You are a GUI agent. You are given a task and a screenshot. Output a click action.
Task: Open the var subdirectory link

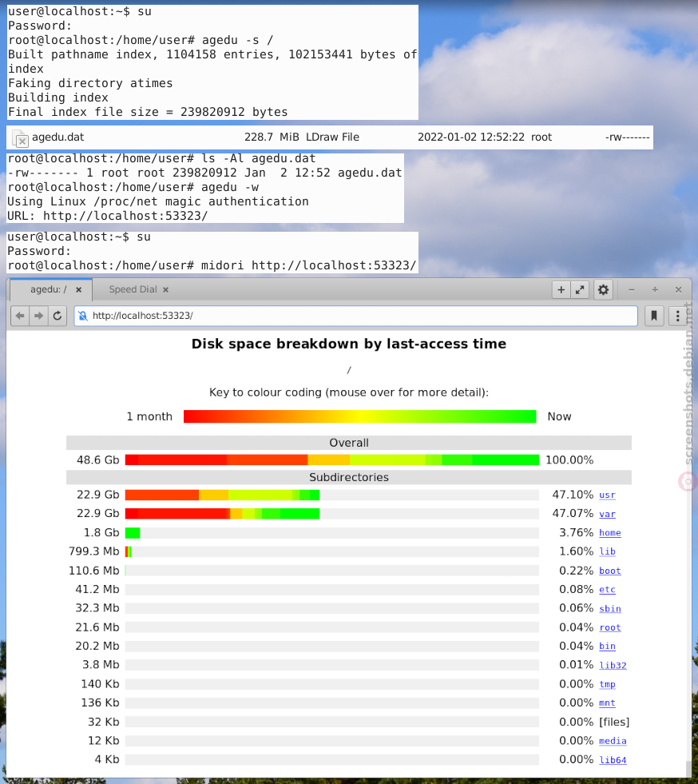tap(607, 514)
